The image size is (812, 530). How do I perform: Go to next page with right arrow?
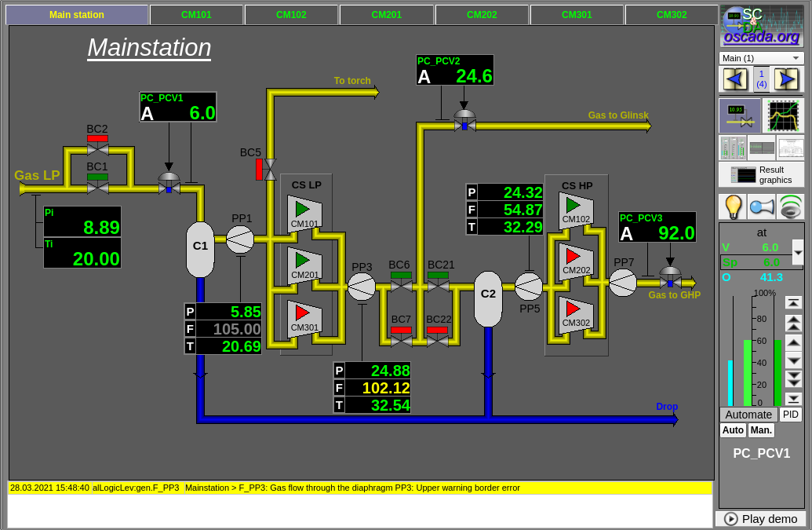tap(786, 79)
